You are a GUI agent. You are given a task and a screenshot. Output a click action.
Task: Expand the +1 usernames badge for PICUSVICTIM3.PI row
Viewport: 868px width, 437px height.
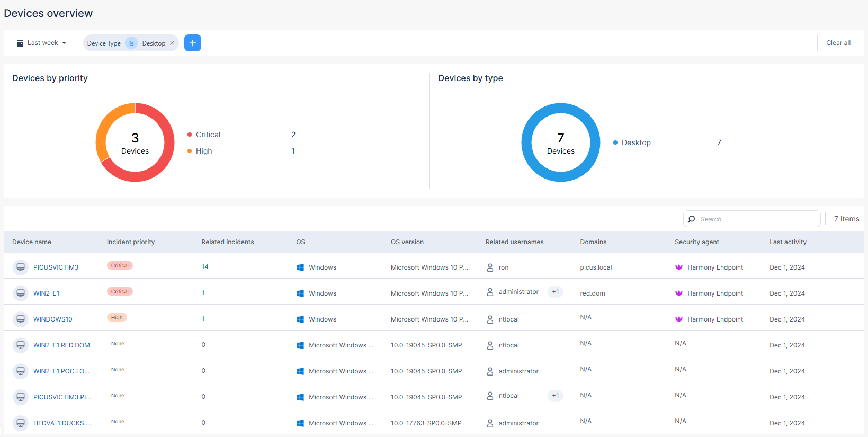pos(555,396)
